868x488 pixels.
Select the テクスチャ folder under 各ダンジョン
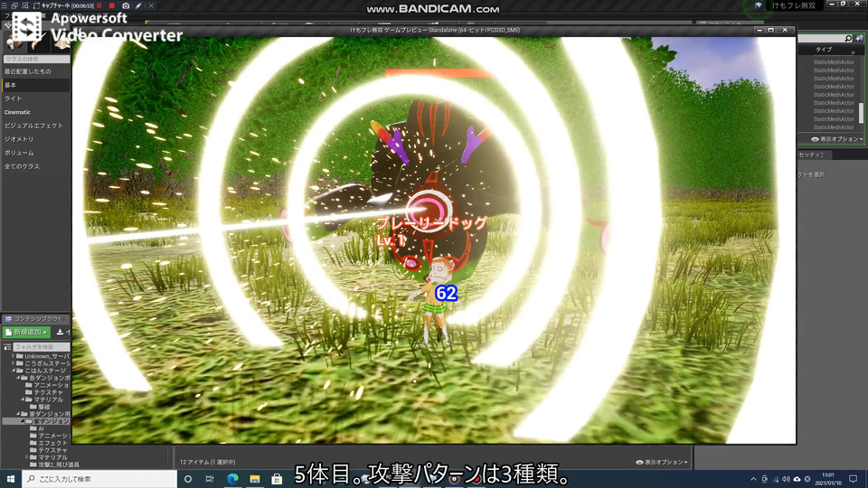48,392
